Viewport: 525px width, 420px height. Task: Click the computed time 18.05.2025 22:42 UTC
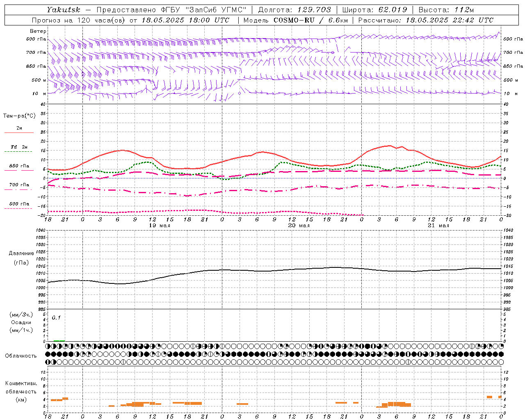point(450,20)
